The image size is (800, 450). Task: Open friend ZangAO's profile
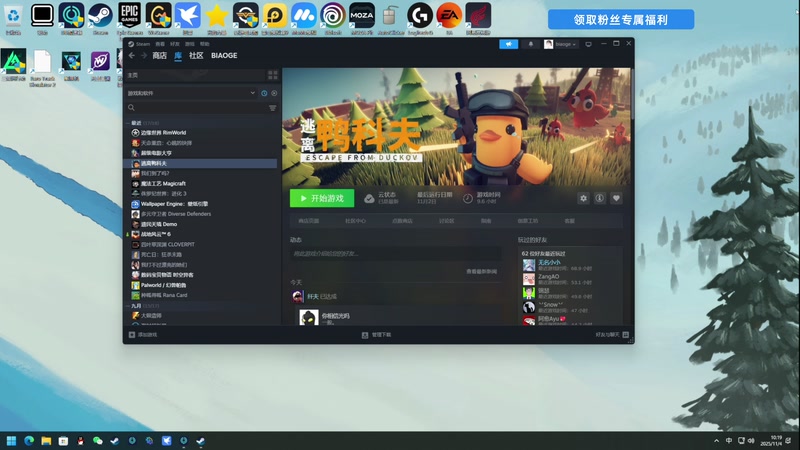(x=548, y=277)
